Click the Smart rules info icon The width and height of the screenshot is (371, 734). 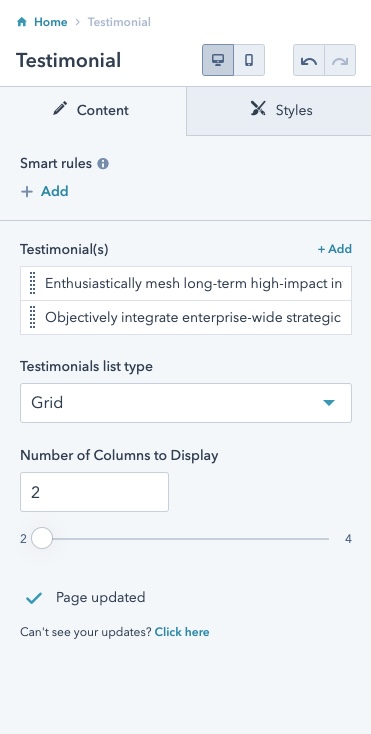(x=103, y=164)
